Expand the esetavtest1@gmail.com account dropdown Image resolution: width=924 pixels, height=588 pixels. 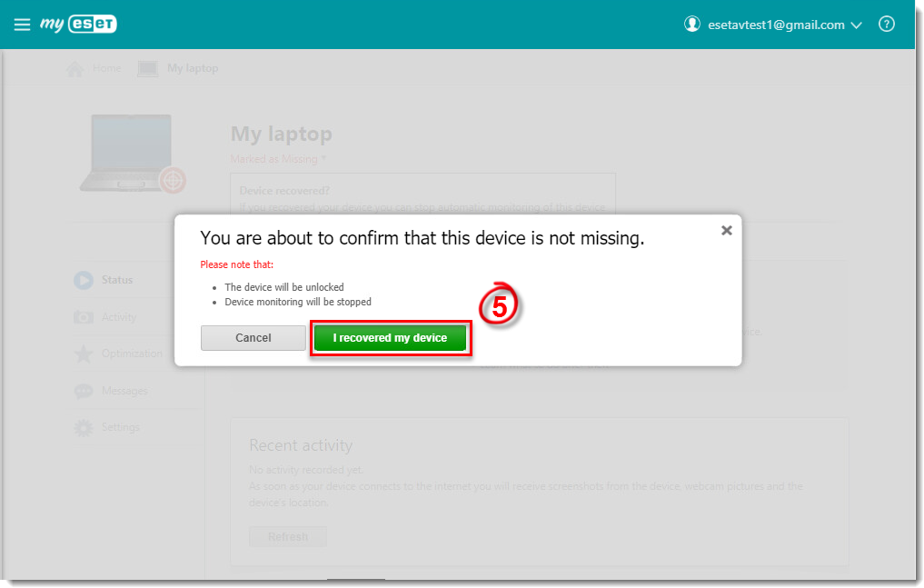(x=856, y=25)
